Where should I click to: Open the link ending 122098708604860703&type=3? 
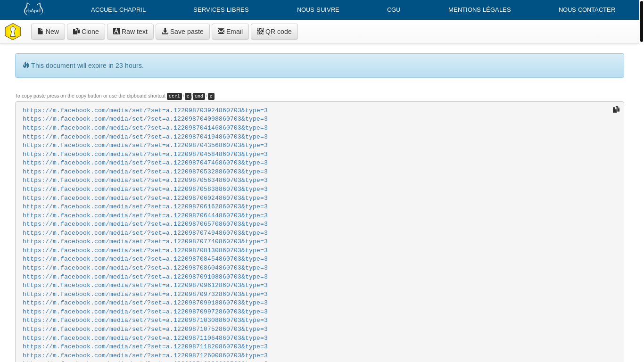[145, 268]
